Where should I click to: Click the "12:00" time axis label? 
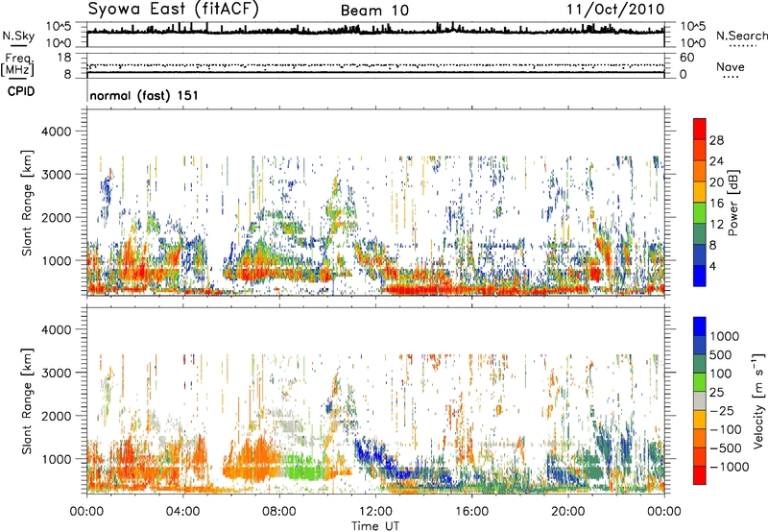(x=375, y=512)
